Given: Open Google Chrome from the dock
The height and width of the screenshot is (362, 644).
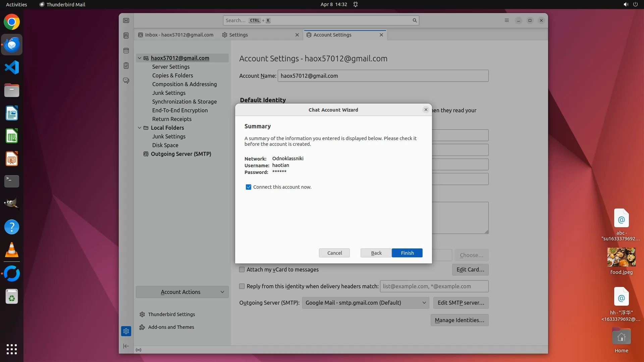Looking at the screenshot, I should coord(12,22).
